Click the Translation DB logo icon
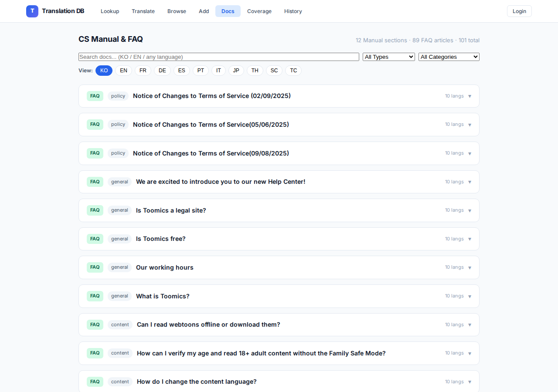Image resolution: width=558 pixels, height=392 pixels. [x=32, y=11]
